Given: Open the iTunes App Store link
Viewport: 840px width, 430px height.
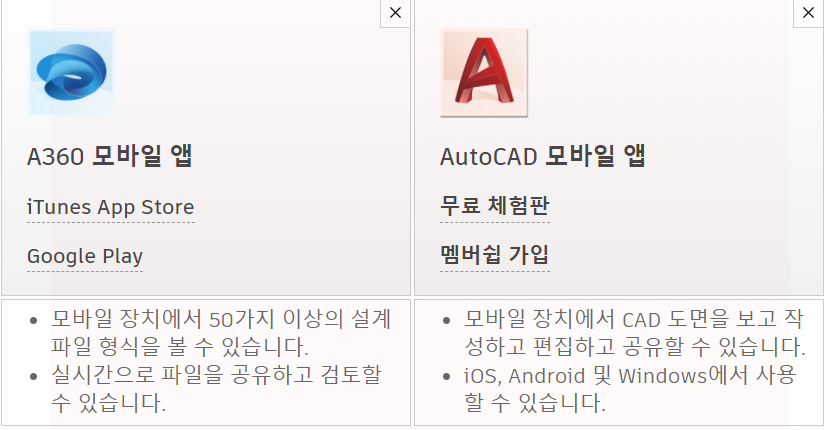Looking at the screenshot, I should click(111, 207).
